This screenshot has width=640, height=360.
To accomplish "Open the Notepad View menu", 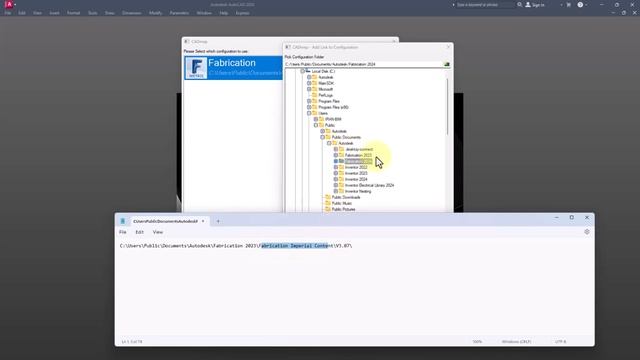I will (x=158, y=232).
